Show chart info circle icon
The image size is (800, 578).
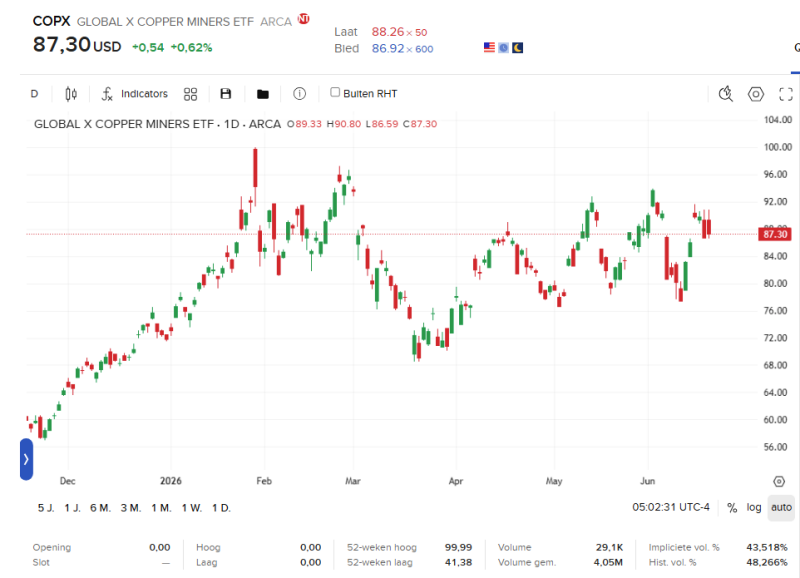(x=299, y=94)
